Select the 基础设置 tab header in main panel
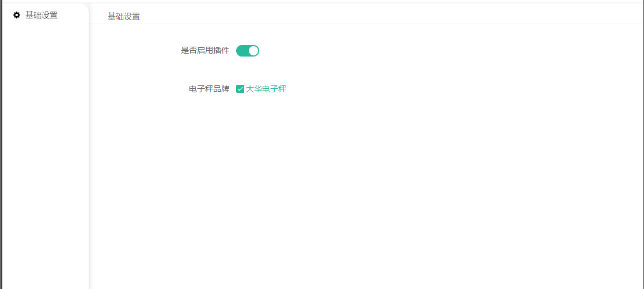644x289 pixels. point(124,17)
